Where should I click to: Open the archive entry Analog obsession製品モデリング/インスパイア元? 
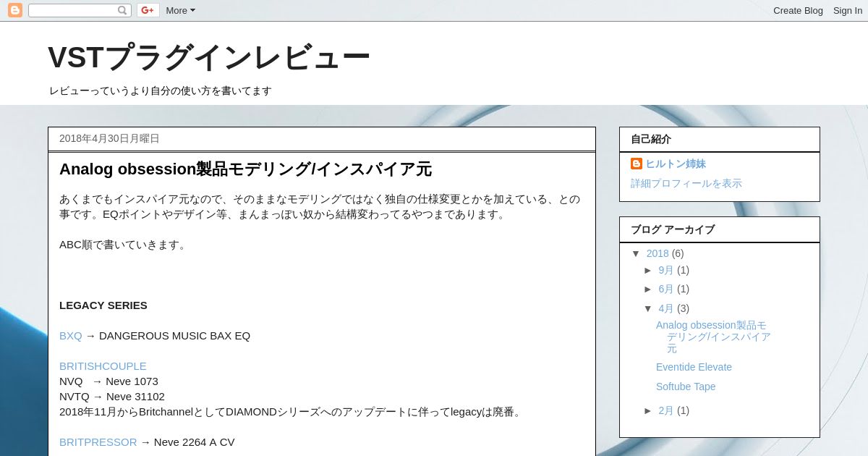coord(713,337)
